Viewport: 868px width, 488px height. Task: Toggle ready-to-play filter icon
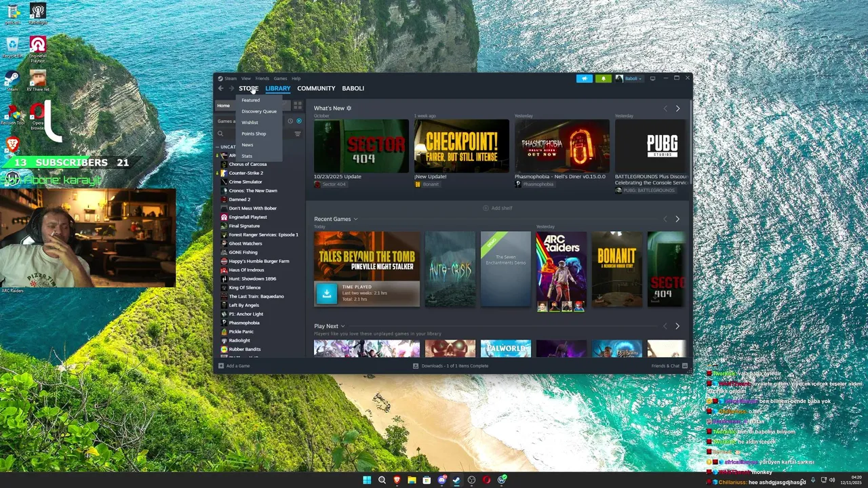click(x=299, y=121)
